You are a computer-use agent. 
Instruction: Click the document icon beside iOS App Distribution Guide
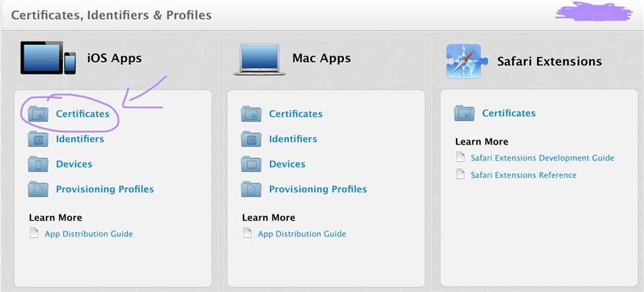click(34, 233)
